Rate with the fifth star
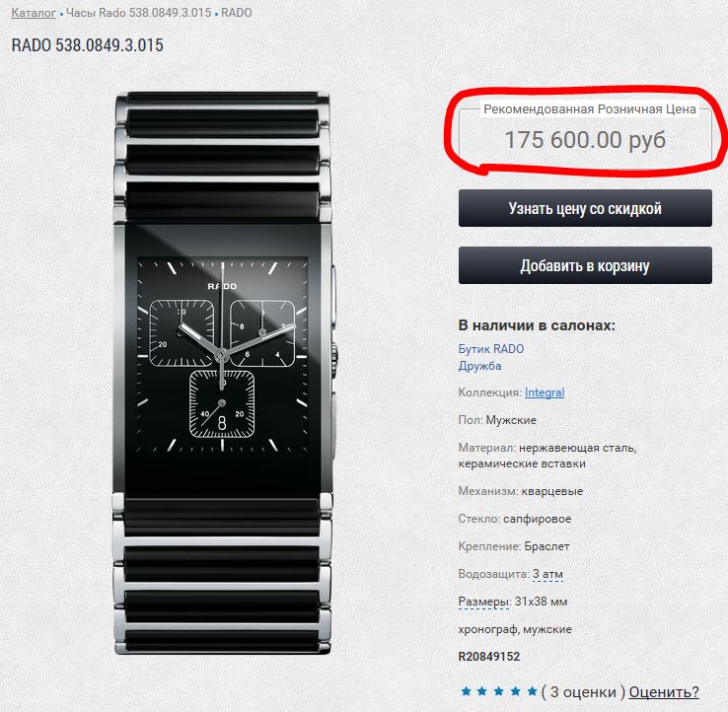728x712 pixels. (x=532, y=691)
